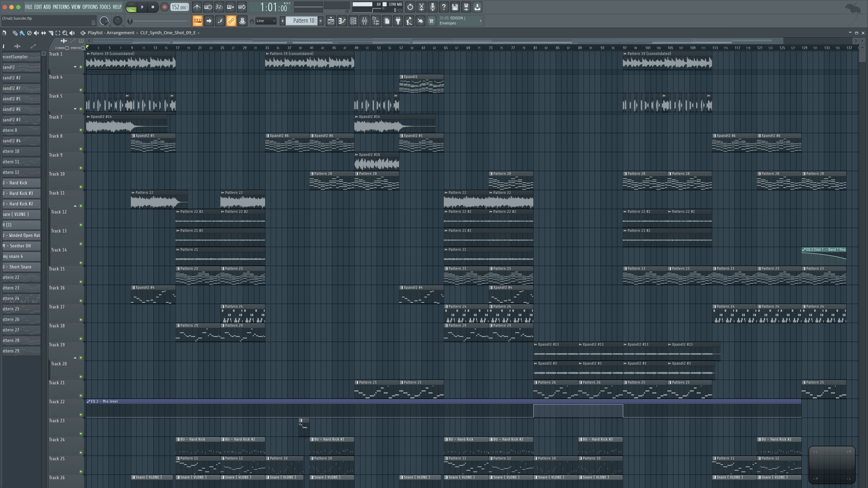Viewport: 868px width, 488px height.
Task: Click the Playlist - Arrangement breadcrumb
Action: [111, 33]
